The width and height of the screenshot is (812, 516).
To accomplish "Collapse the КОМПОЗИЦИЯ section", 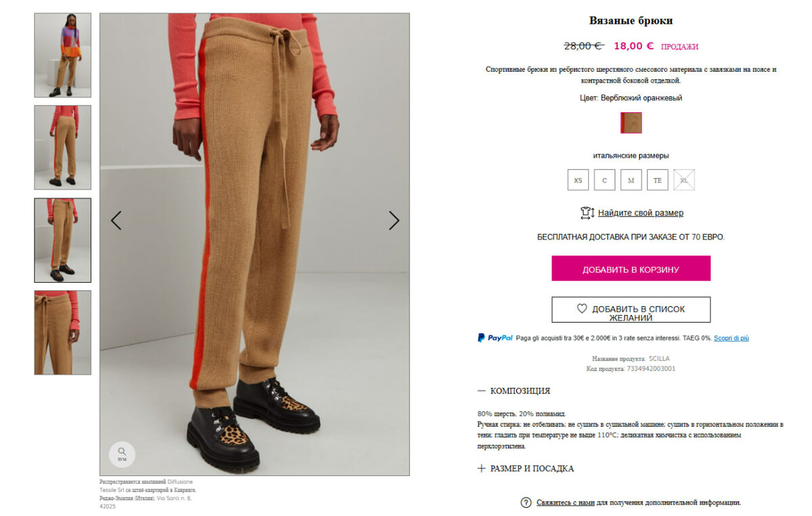I will tap(514, 391).
